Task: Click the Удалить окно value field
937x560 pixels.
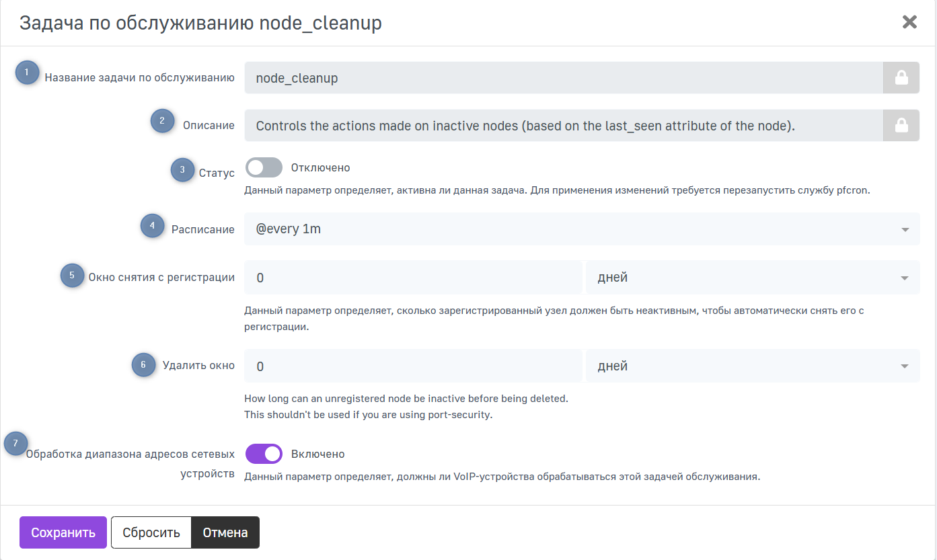Action: [x=412, y=366]
